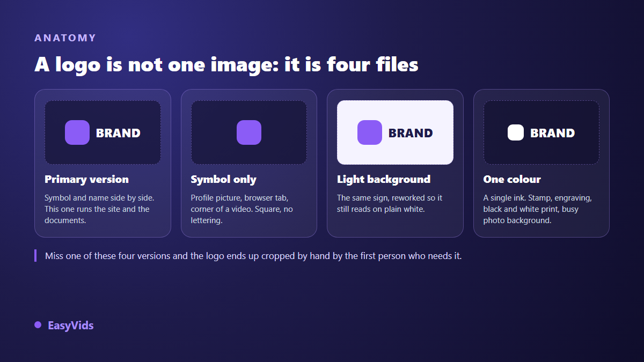Click the text 'Profile picture, browser tab'
644x362 pixels.
coord(239,198)
